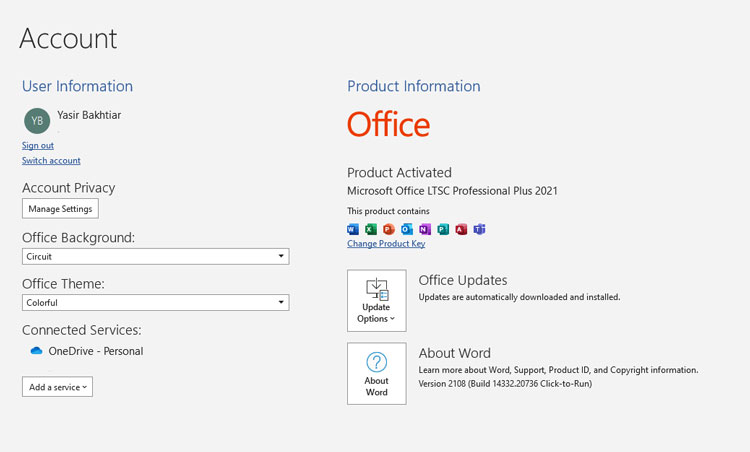Image resolution: width=750 pixels, height=452 pixels.
Task: Click the Teams app icon
Action: click(x=479, y=229)
